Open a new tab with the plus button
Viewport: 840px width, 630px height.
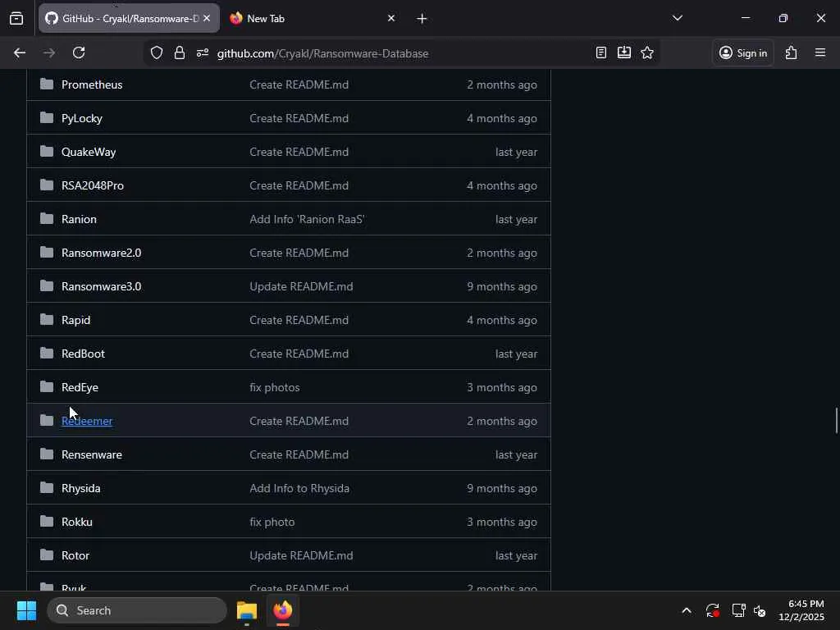point(422,19)
